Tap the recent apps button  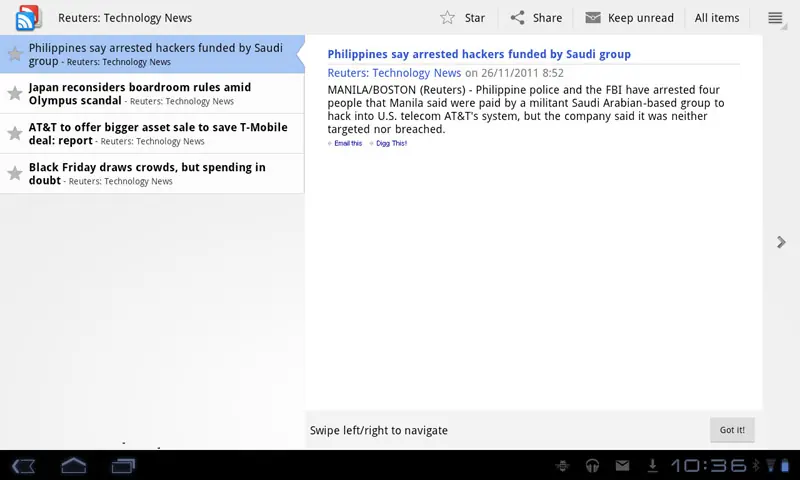coord(123,466)
